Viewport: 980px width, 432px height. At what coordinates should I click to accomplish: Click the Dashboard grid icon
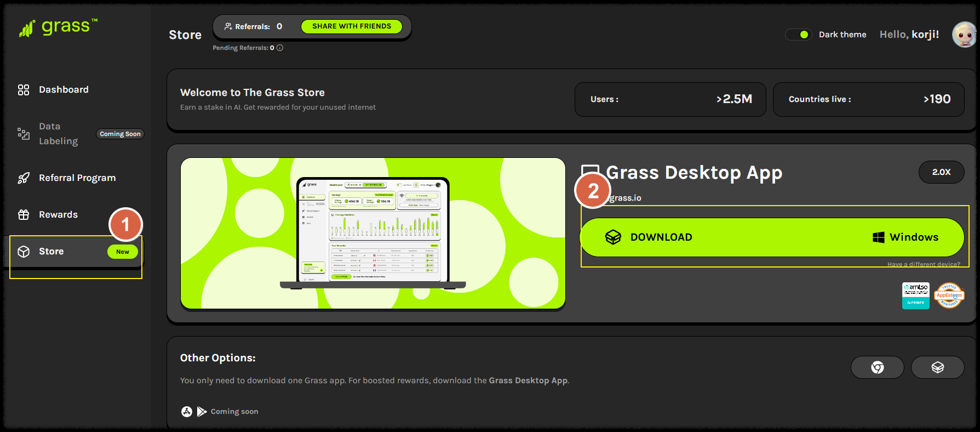coord(24,90)
